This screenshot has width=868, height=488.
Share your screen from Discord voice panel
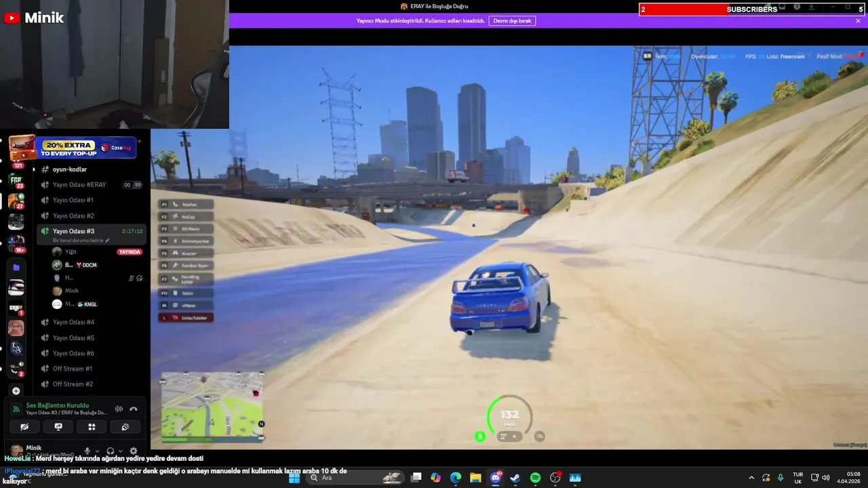pos(58,427)
